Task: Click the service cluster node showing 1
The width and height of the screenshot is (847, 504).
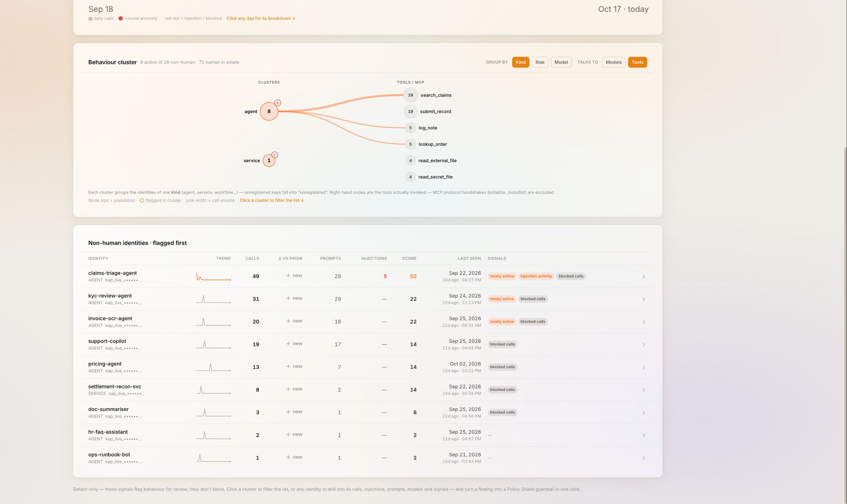Action: pos(269,160)
